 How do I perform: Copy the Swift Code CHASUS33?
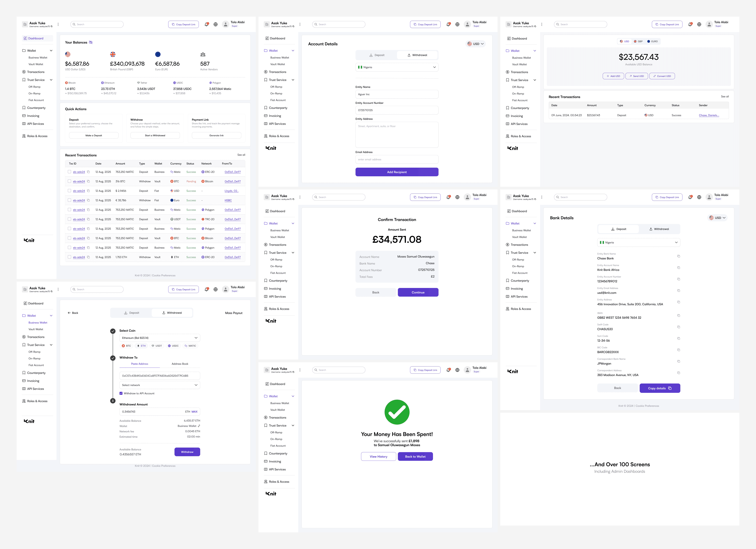click(x=678, y=327)
